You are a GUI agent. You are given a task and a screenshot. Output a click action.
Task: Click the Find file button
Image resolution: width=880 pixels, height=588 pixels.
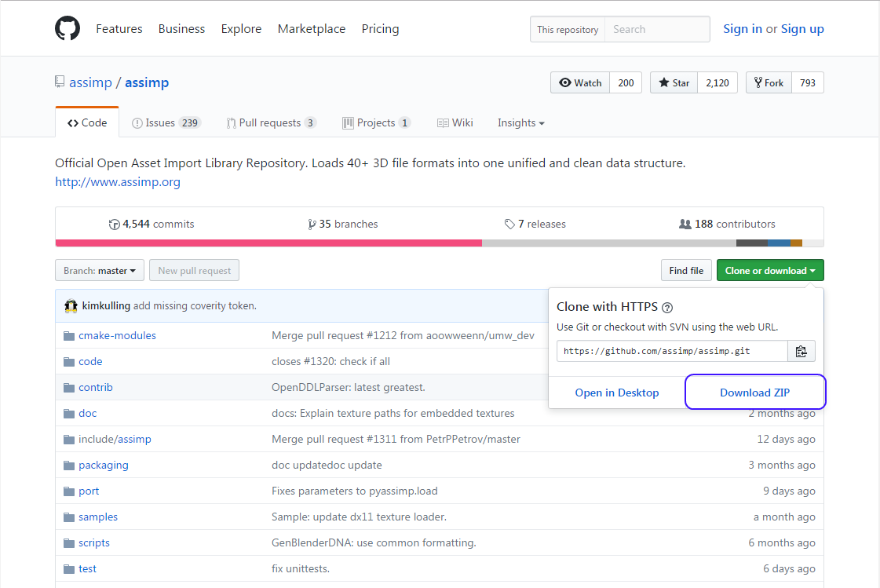pos(686,270)
